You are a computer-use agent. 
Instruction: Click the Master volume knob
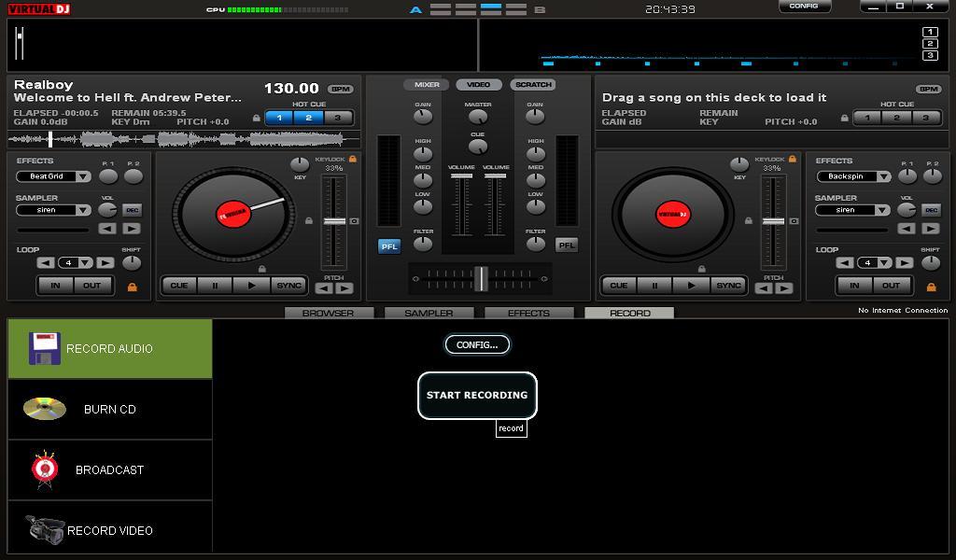pyautogui.click(x=478, y=117)
